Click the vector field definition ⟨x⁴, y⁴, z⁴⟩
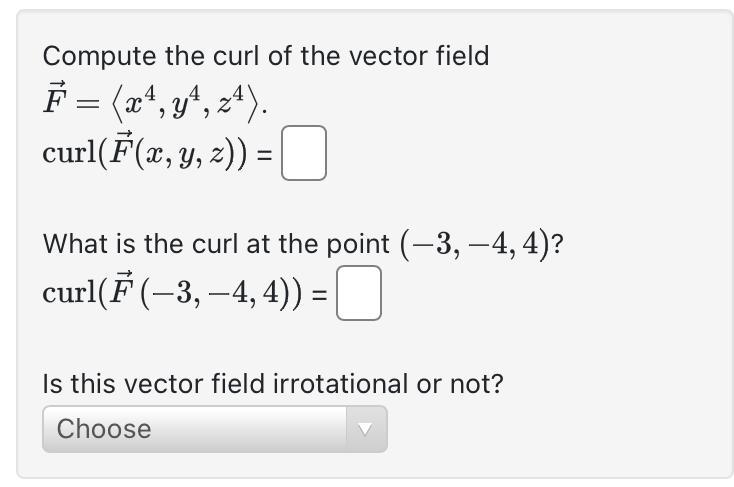 click(x=184, y=103)
